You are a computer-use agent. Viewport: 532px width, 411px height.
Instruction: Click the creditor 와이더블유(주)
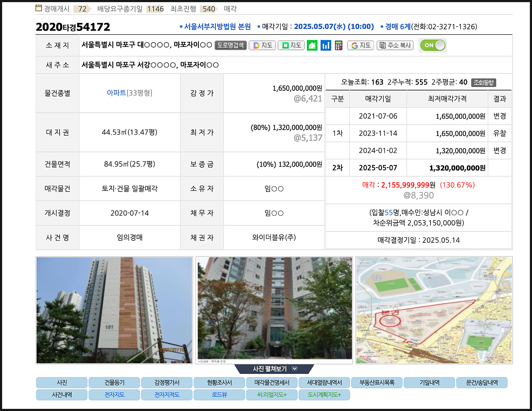tap(274, 237)
